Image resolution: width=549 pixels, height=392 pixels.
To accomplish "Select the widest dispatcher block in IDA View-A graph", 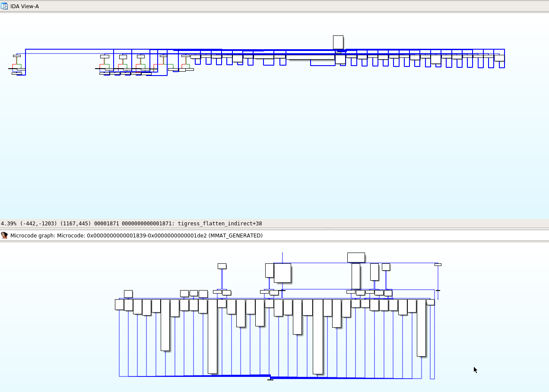I will 310,57.
